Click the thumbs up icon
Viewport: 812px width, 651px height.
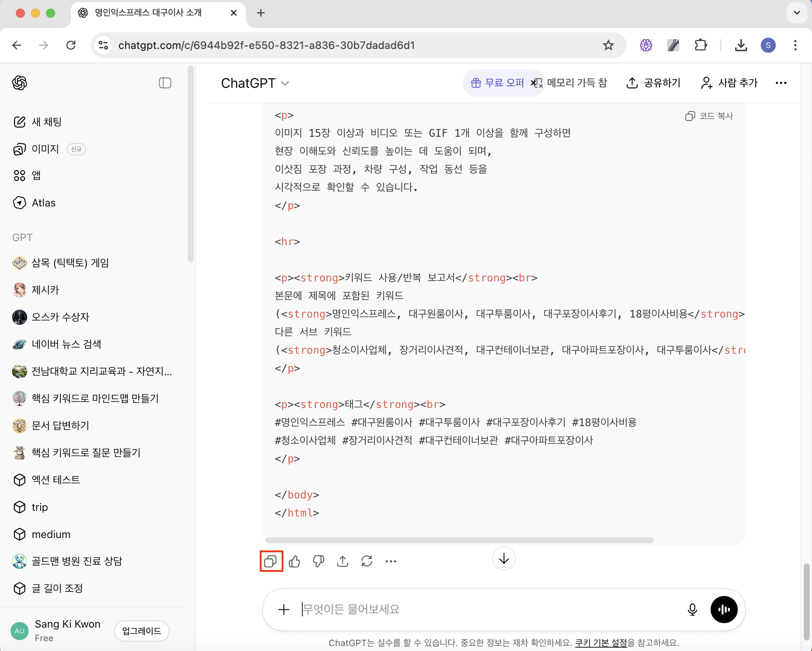pyautogui.click(x=294, y=561)
